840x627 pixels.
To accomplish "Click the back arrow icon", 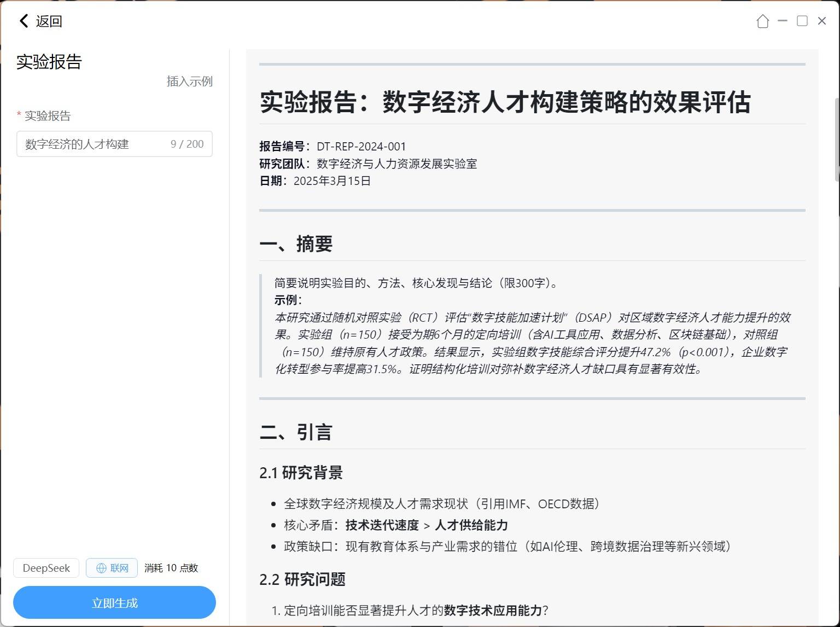I will (x=24, y=21).
